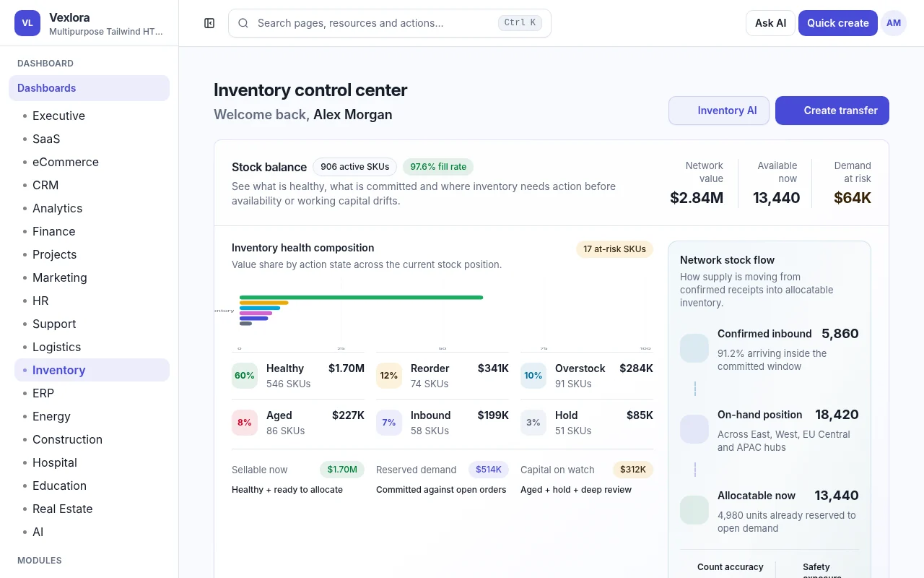This screenshot has height=578, width=924.
Task: Click the 7% Inbound badge
Action: (x=389, y=423)
